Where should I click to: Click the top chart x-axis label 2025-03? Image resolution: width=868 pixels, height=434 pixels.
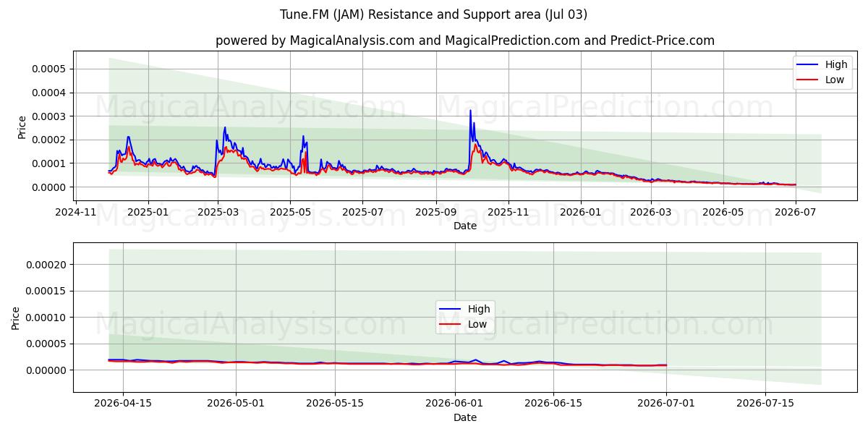coord(219,212)
